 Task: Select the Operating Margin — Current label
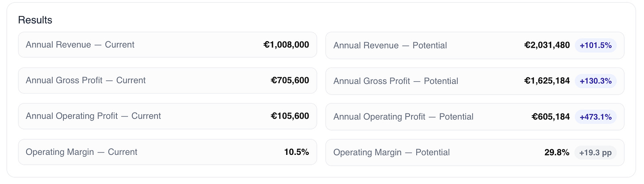81,152
